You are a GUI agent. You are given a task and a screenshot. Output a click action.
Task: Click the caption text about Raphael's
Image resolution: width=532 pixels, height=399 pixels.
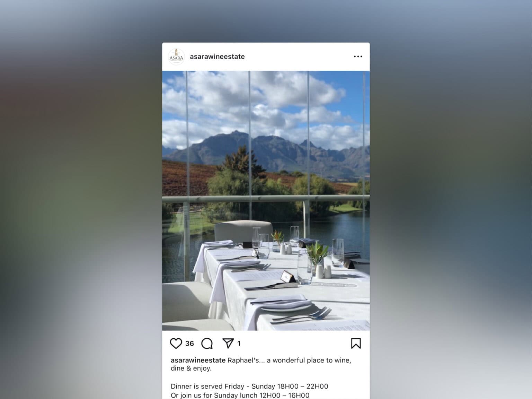coord(261,364)
